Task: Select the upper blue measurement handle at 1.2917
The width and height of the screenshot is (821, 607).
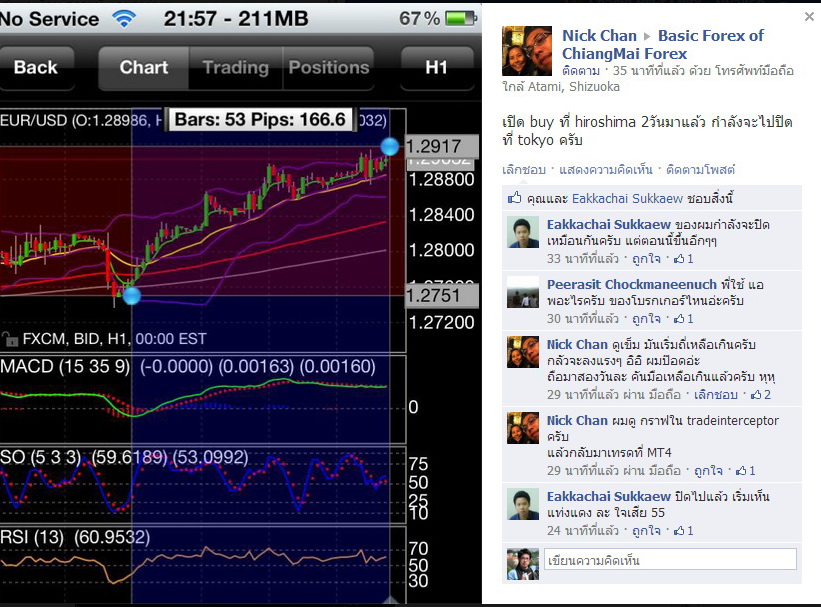Action: pos(389,147)
